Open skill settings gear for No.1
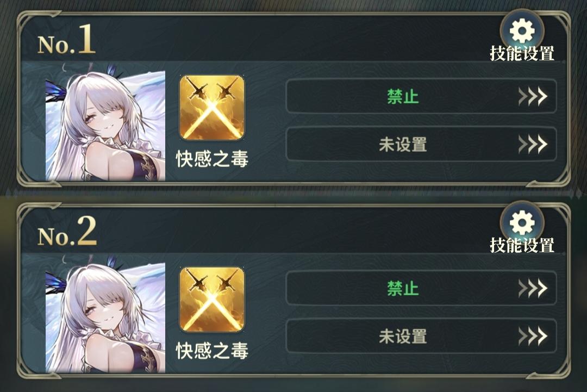Screen dimensions: 587x392 click(522, 31)
